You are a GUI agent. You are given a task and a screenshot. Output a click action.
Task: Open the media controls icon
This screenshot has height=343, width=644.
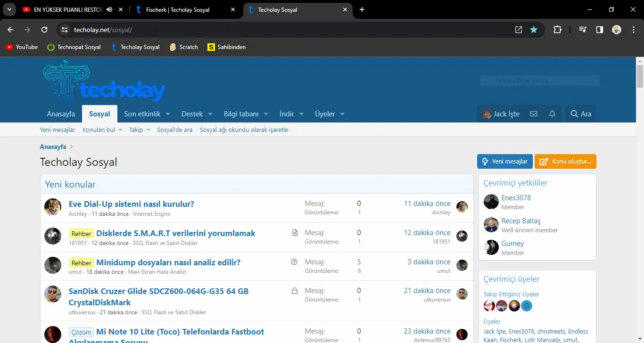[583, 30]
